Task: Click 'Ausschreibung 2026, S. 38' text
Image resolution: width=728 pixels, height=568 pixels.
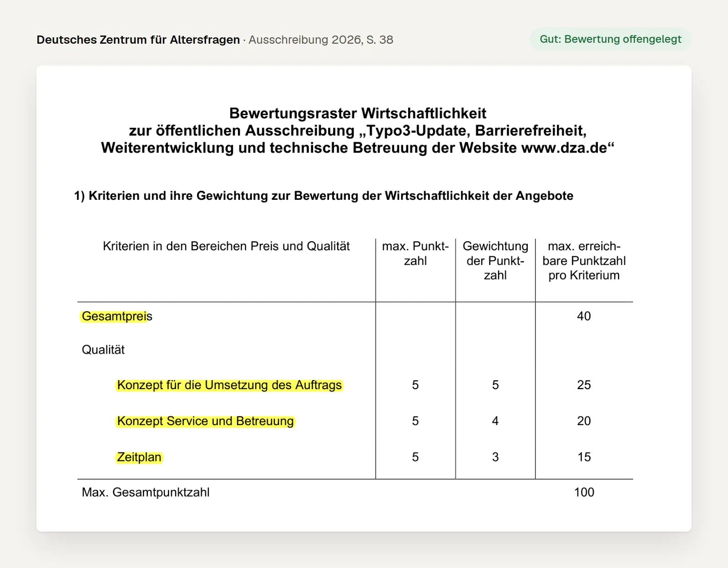Action: 321,40
